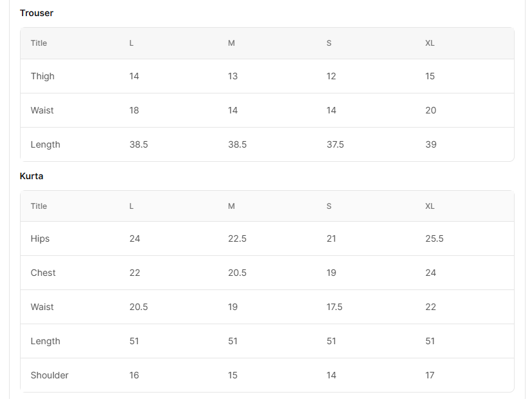Screen dimensions: 532x399
Task: Select the Thigh row label
Action: [43, 76]
